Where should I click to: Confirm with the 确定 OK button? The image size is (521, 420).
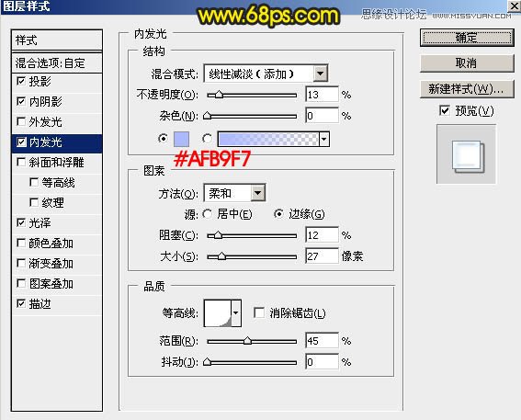467,38
